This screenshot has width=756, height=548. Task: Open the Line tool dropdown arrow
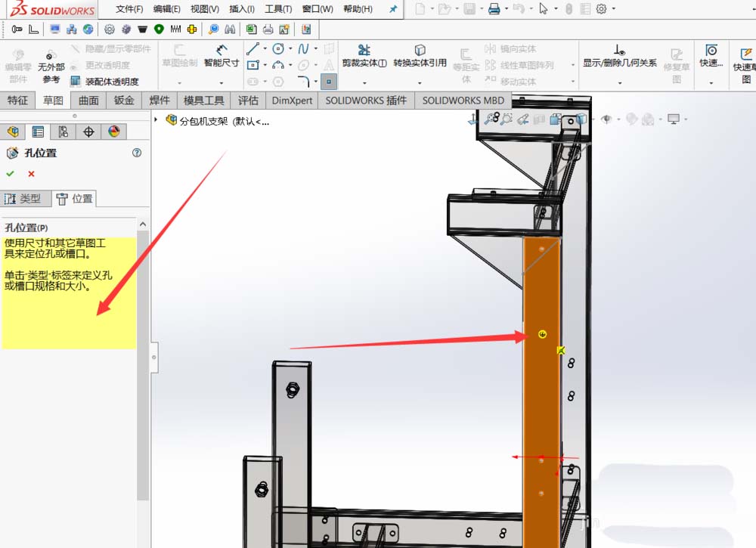265,48
